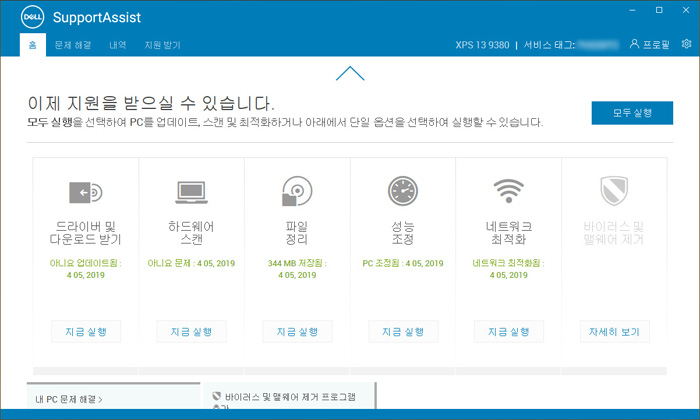Maximize the SupportAssist window
The height and width of the screenshot is (420, 700).
coord(659,10)
